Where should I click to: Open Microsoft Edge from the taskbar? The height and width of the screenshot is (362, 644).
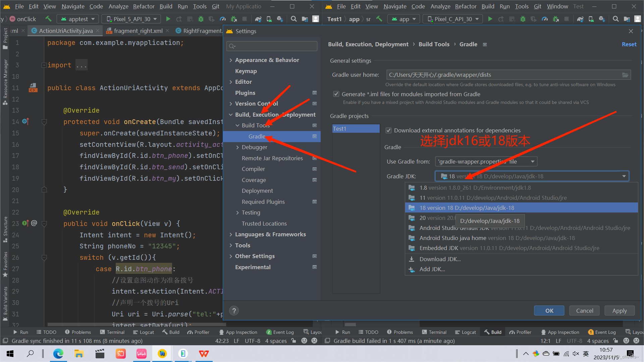click(58, 354)
